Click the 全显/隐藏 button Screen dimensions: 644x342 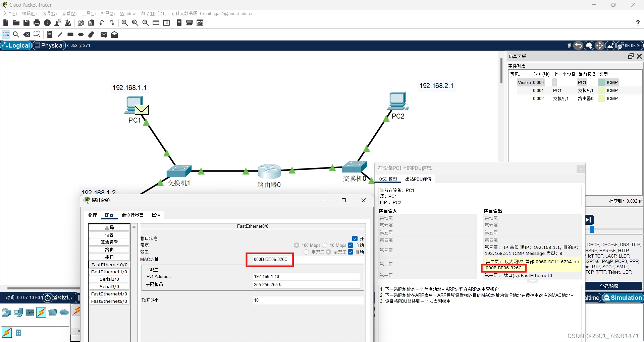pyautogui.click(x=609, y=286)
